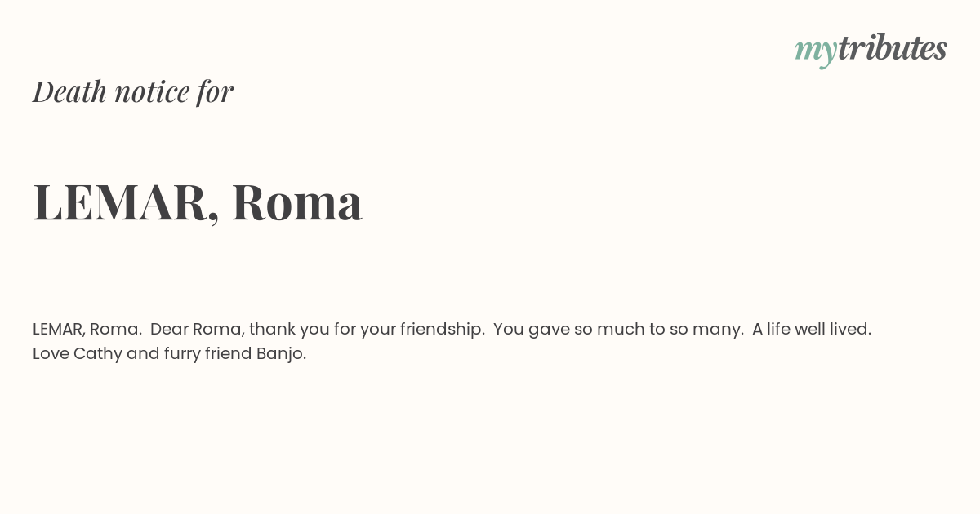The height and width of the screenshot is (514, 980).
Task: Click the green "my" in the logo
Action: point(816,52)
